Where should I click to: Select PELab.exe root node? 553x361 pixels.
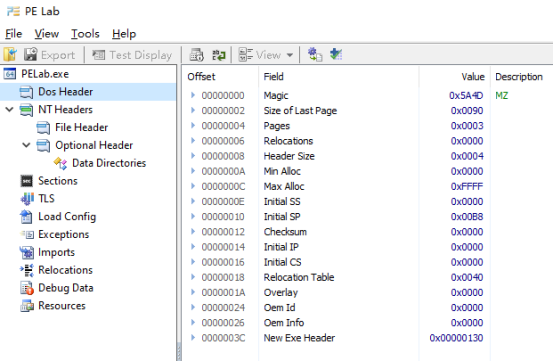[x=45, y=74]
